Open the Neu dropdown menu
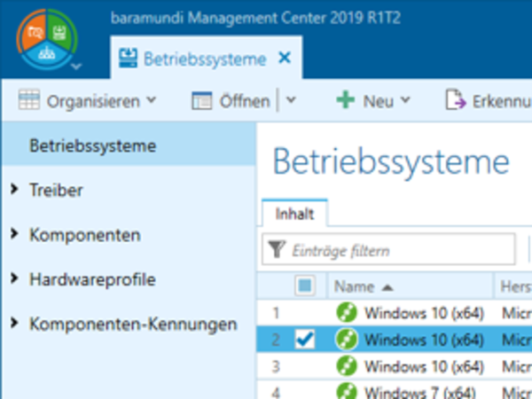 pyautogui.click(x=405, y=100)
